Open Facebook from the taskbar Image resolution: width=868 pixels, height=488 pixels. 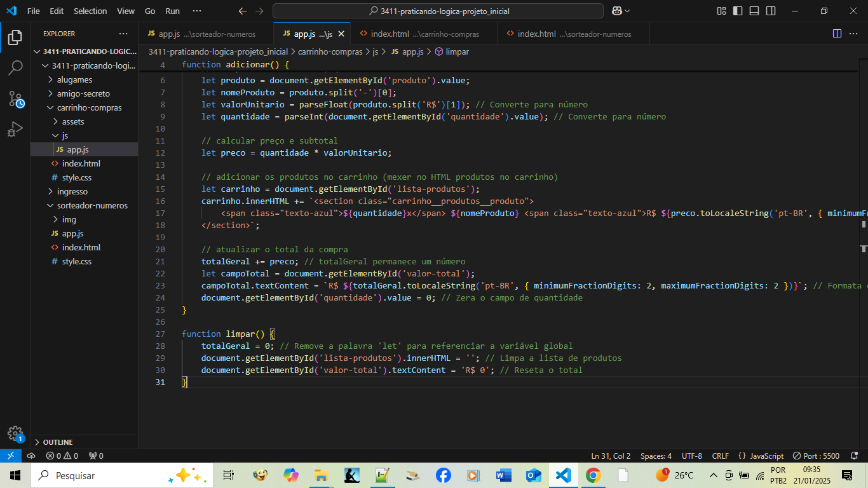[x=444, y=475]
